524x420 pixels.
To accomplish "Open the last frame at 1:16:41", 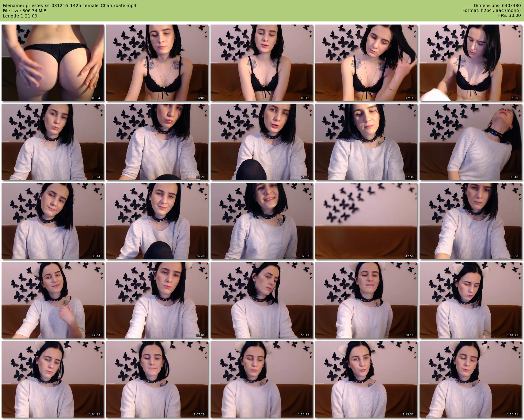I will point(471,379).
